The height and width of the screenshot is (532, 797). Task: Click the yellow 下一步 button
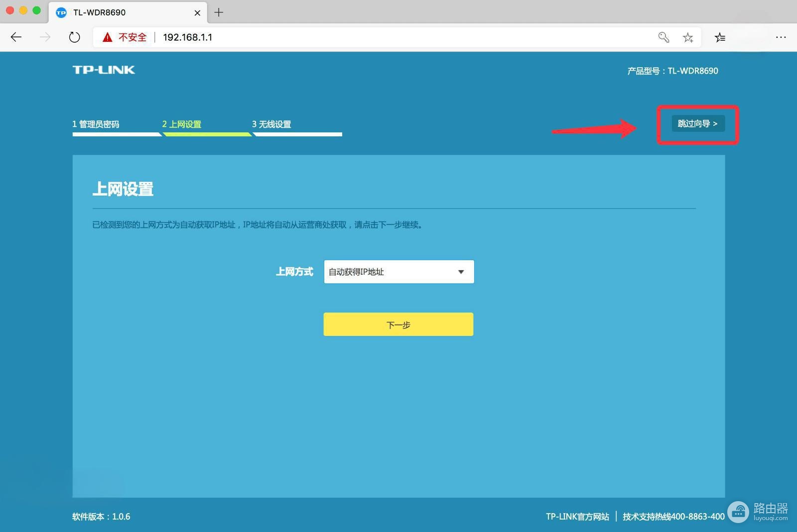(398, 324)
